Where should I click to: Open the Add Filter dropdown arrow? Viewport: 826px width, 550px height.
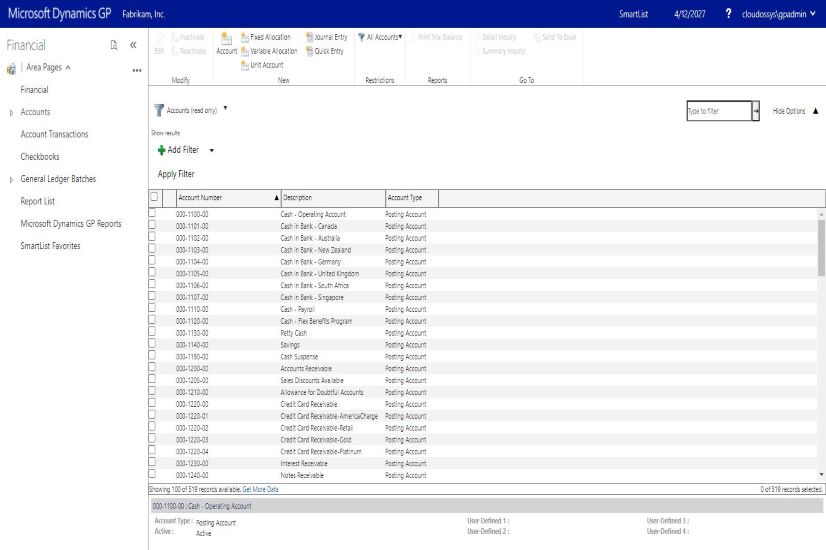pyautogui.click(x=212, y=151)
